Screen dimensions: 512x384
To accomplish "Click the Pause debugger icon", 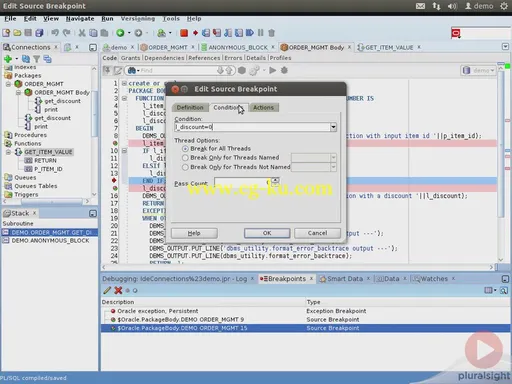I will 261,33.
